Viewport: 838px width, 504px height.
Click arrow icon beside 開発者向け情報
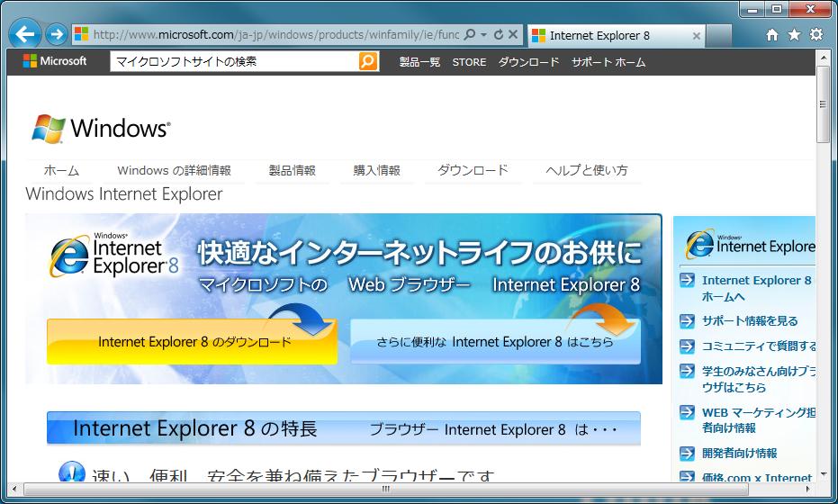point(687,454)
